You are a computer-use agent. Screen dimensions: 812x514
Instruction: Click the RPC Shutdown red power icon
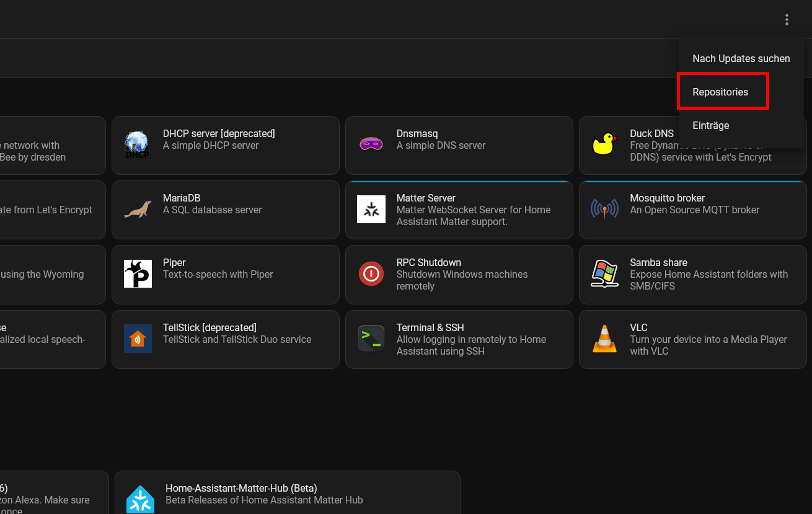point(371,274)
